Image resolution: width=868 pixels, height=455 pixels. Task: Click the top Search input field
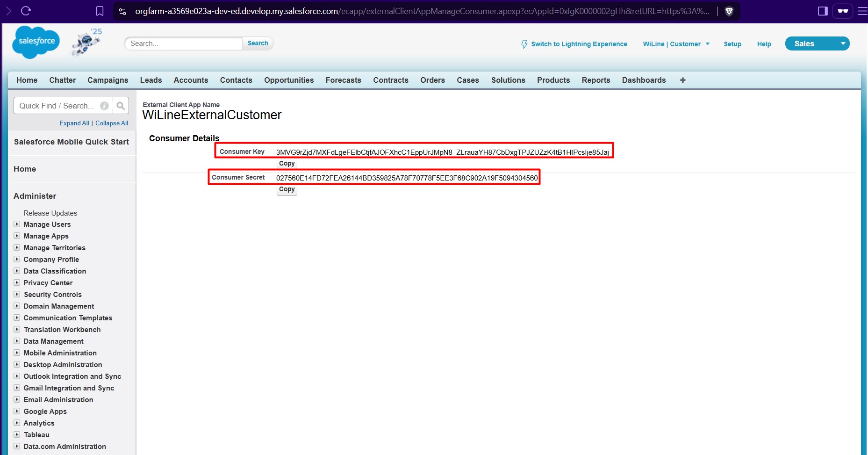183,43
